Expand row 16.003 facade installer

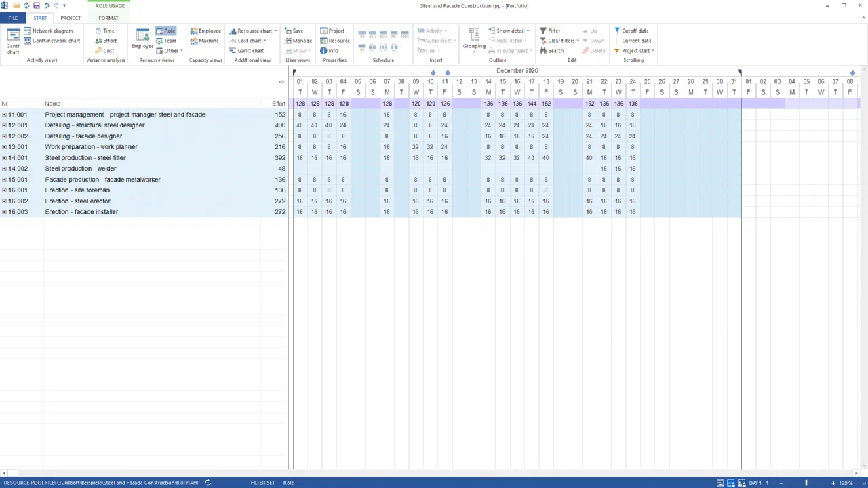pos(4,212)
